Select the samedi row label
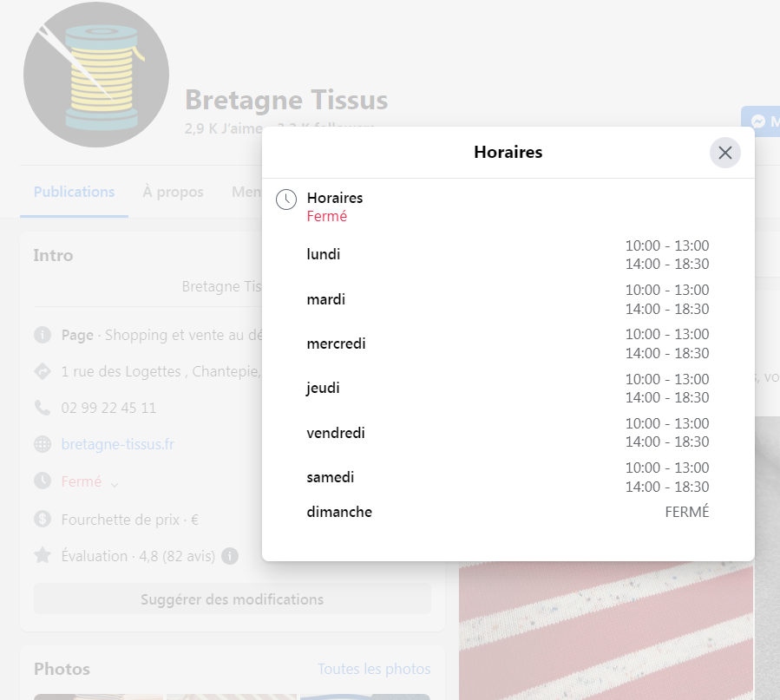The image size is (780, 700). tap(331, 477)
